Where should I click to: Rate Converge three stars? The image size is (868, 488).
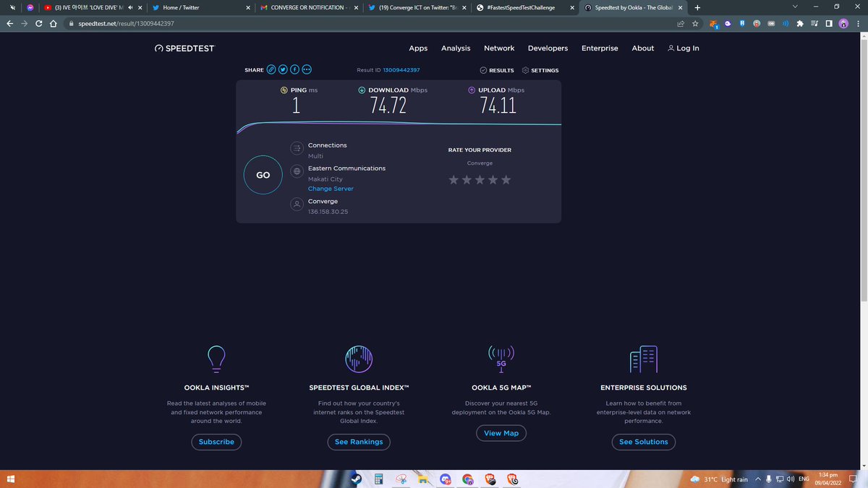click(x=480, y=179)
